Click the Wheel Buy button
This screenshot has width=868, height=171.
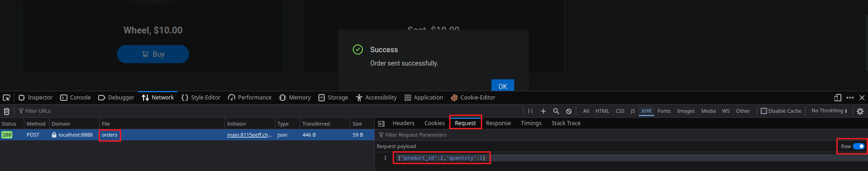[x=153, y=54]
